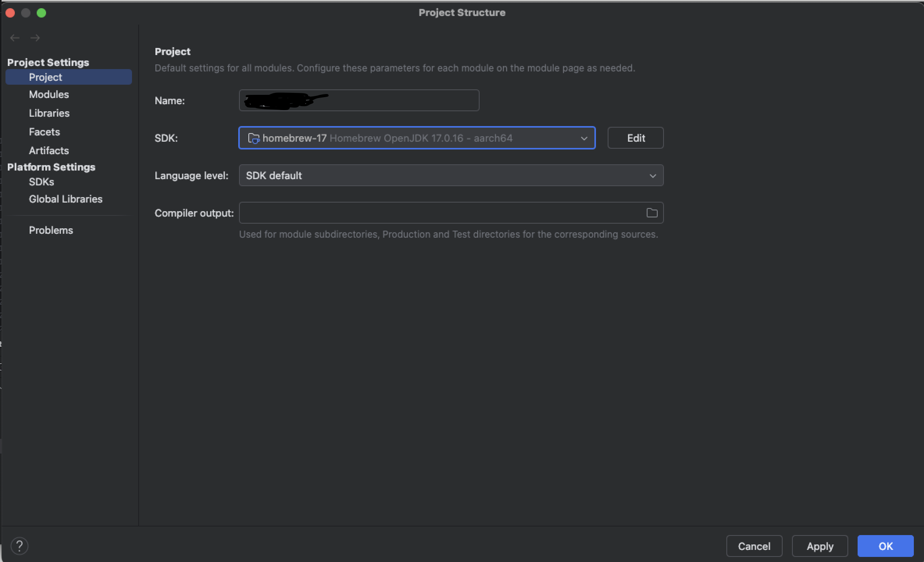Image resolution: width=924 pixels, height=562 pixels.
Task: Show the Problems list
Action: [51, 230]
